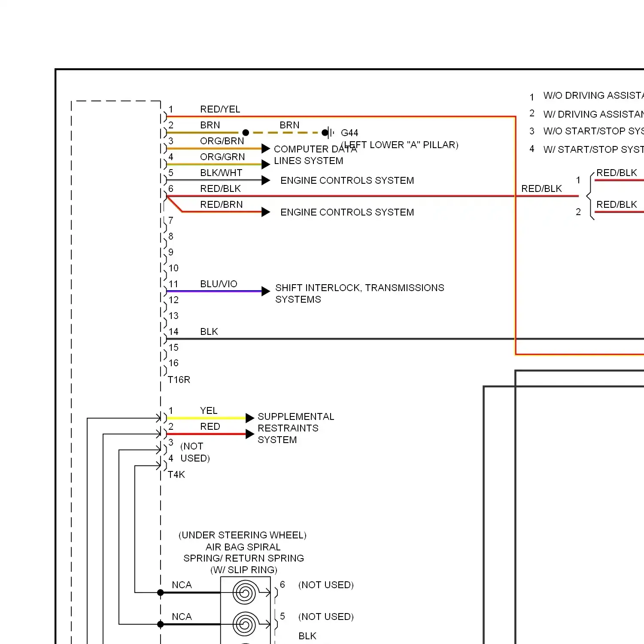The width and height of the screenshot is (644, 644).
Task: Select the arrowhead ending the BLU/VIO wire
Action: pyautogui.click(x=266, y=292)
